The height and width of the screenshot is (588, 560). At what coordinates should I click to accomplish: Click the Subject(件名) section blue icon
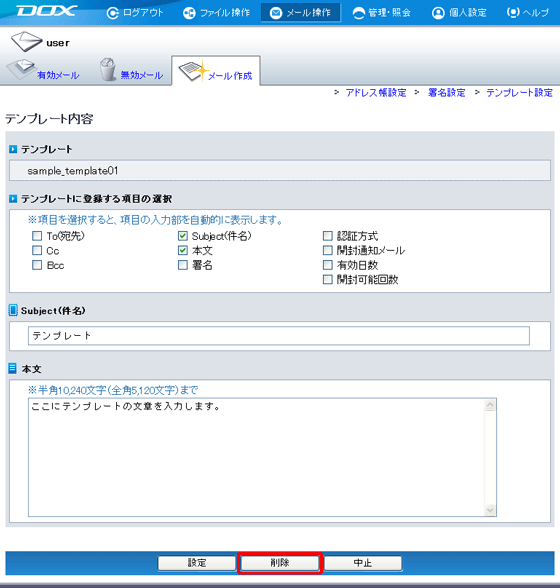point(13,310)
